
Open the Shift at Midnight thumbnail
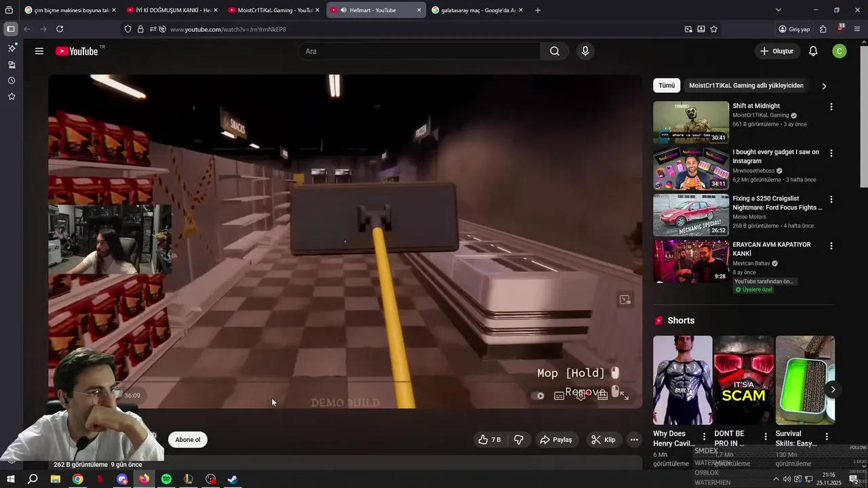pos(691,123)
